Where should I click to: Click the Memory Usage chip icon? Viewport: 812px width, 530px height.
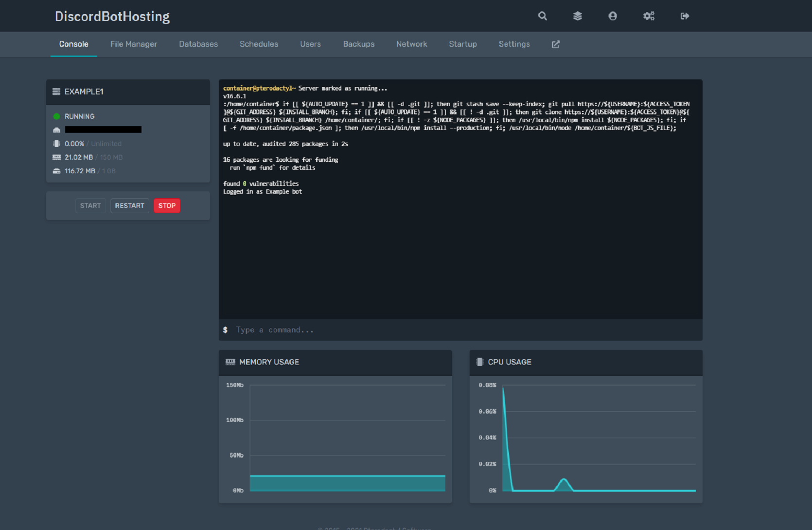coord(230,362)
